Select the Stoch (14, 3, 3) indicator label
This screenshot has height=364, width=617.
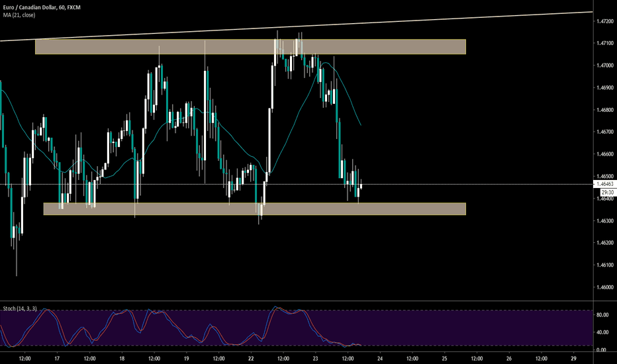point(20,308)
